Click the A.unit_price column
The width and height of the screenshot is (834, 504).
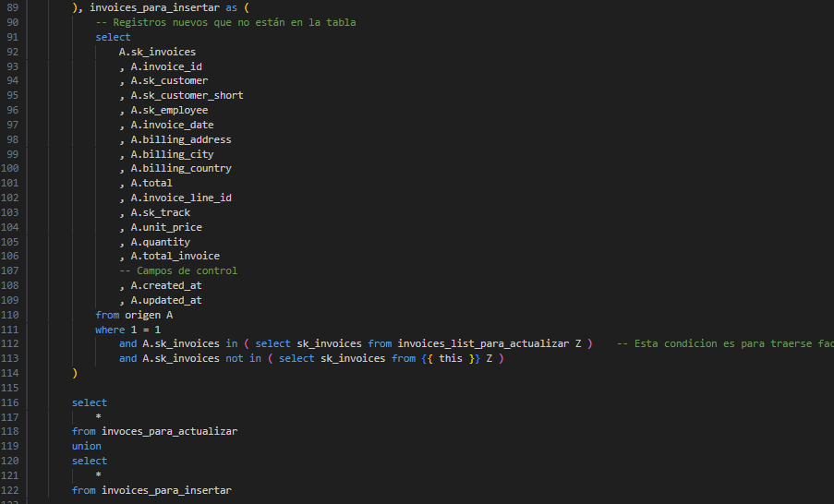point(165,227)
